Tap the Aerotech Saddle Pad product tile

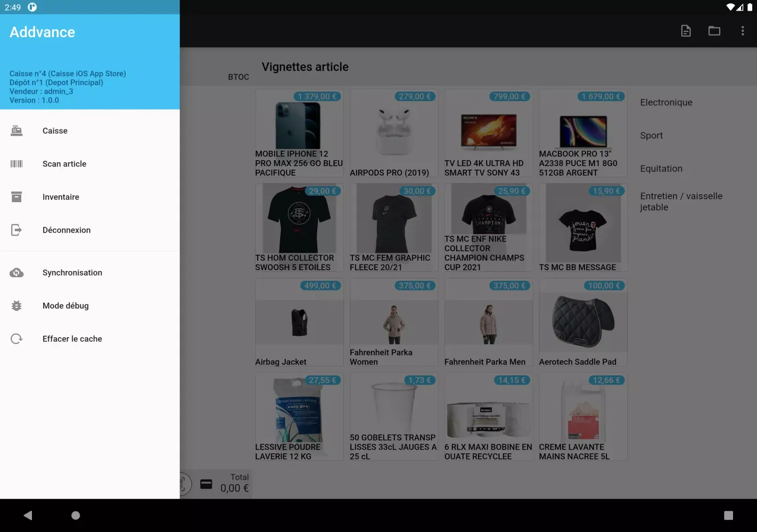pos(583,322)
